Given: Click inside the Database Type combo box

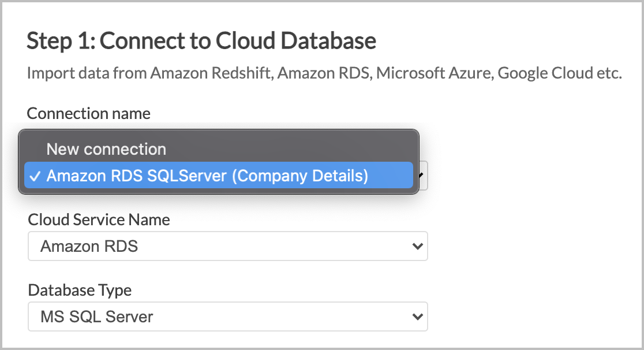Looking at the screenshot, I should click(228, 317).
